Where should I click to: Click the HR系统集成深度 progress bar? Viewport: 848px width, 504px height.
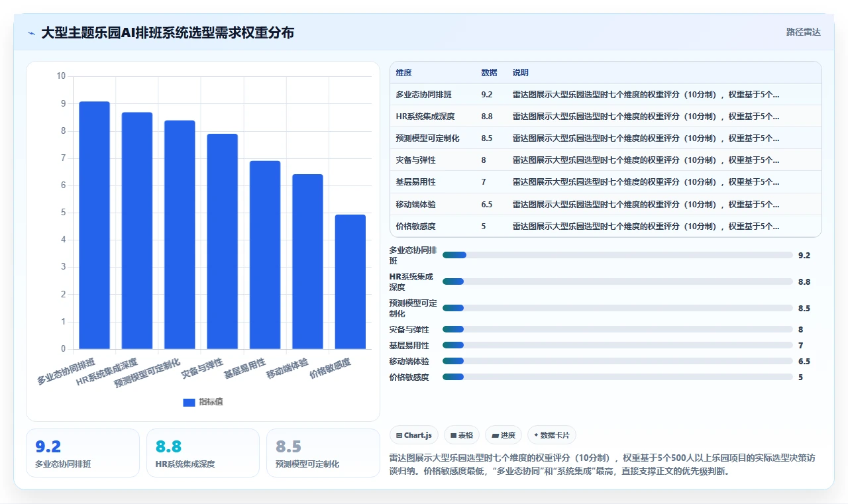click(617, 281)
